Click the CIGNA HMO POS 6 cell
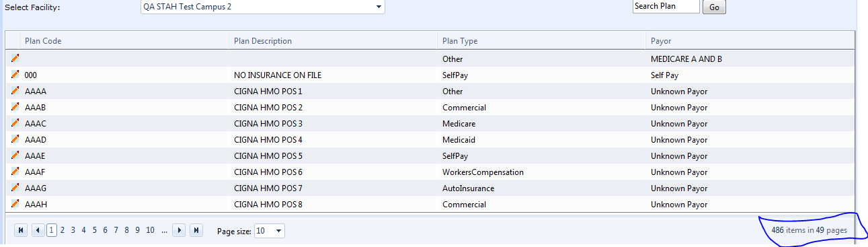Viewport: 868px width, 247px height. tap(268, 172)
